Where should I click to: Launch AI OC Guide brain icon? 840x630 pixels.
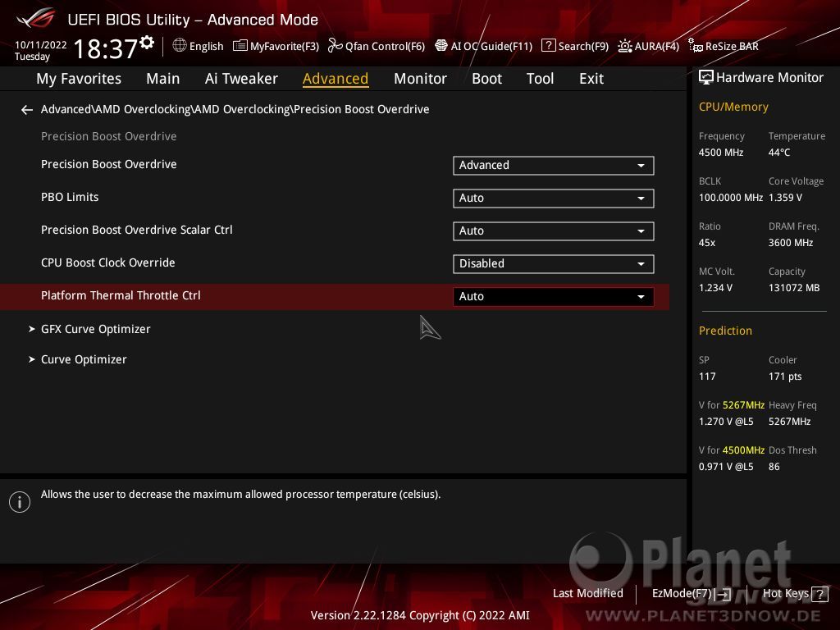click(441, 46)
